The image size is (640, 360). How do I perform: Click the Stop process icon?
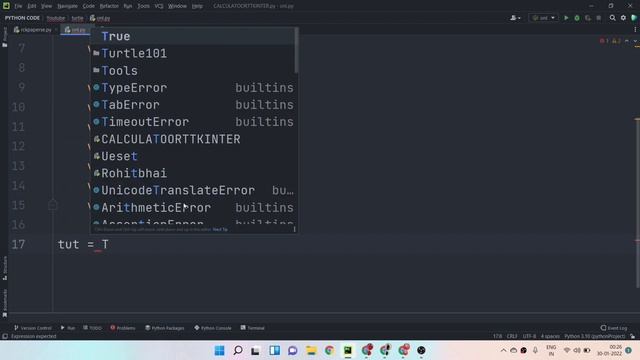[599, 18]
